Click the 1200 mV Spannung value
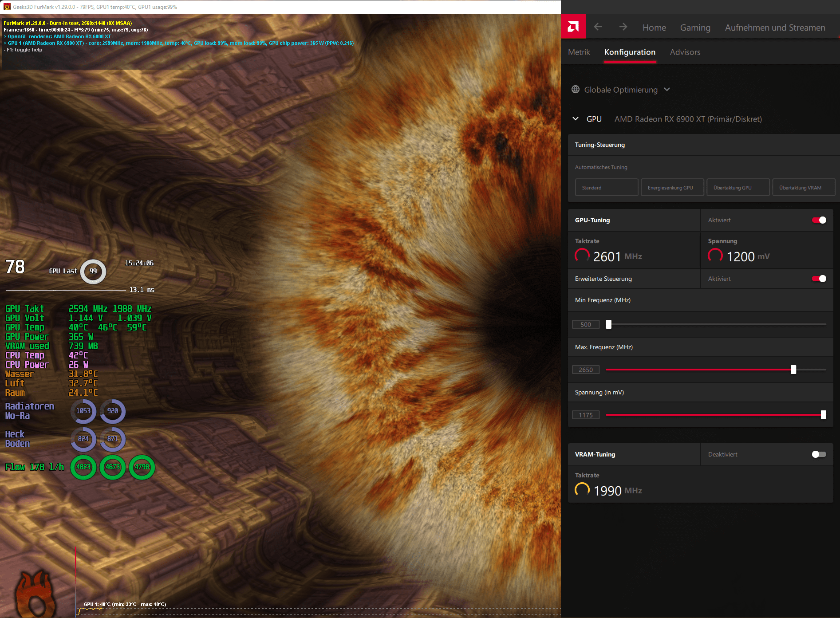The width and height of the screenshot is (840, 618). (748, 256)
